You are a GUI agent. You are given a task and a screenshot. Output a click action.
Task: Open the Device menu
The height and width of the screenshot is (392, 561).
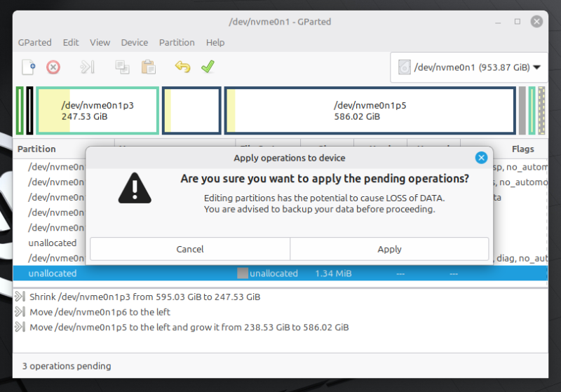point(134,42)
